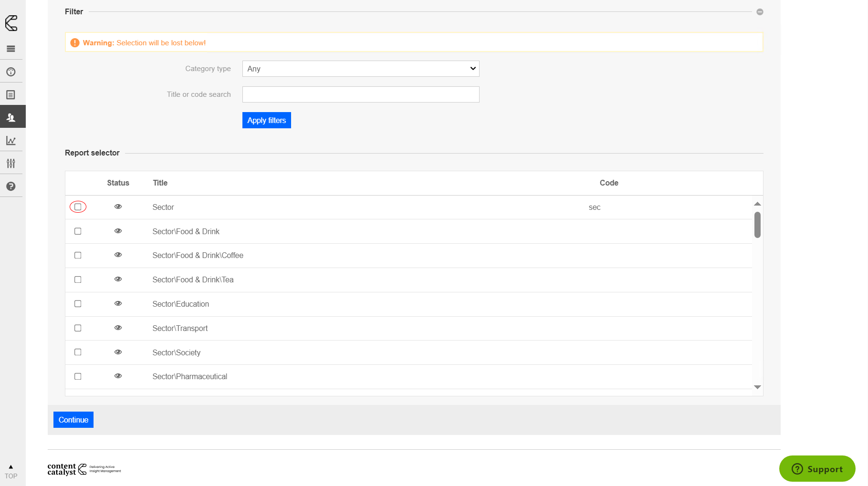Open the analytics chart icon in sidebar
The height and width of the screenshot is (486, 868).
pyautogui.click(x=11, y=141)
